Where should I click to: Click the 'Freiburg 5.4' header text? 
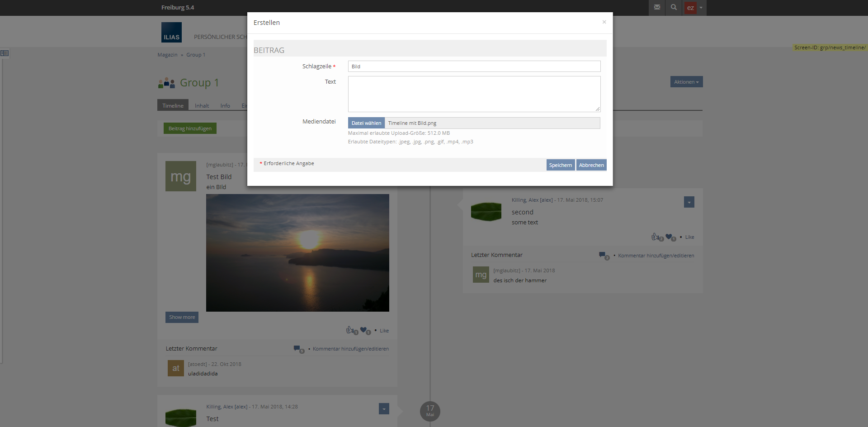pos(178,7)
